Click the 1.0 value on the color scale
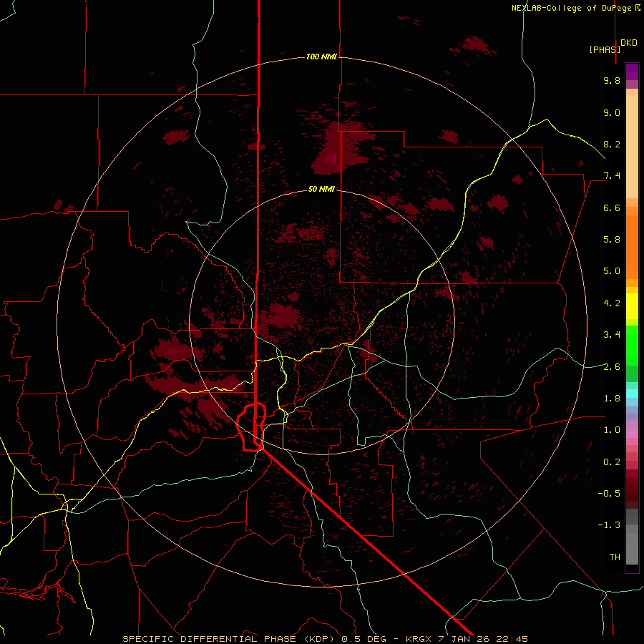 tap(612, 430)
